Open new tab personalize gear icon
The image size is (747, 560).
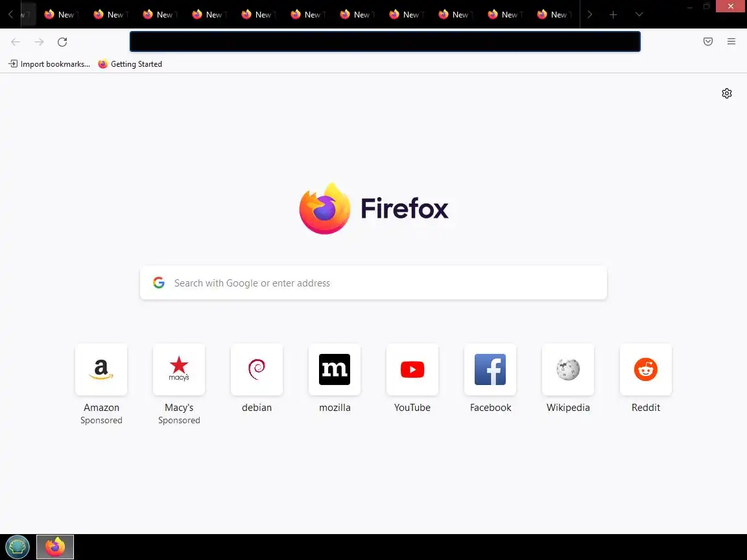click(x=726, y=93)
